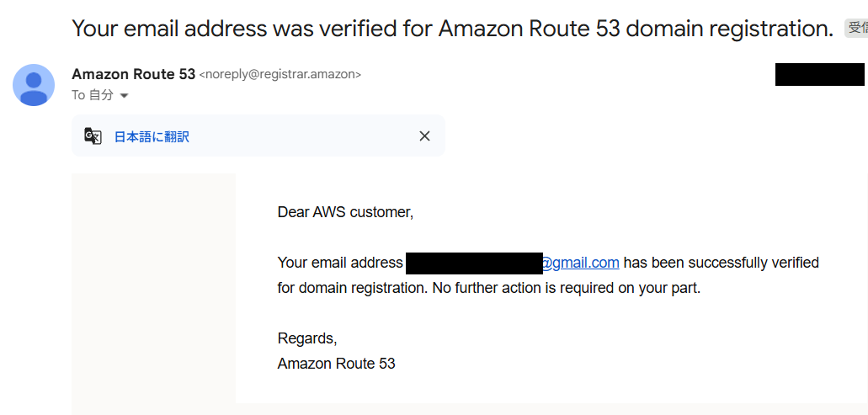This screenshot has width=868, height=415.
Task: Click 'has been successfully verified' text
Action: 722,263
